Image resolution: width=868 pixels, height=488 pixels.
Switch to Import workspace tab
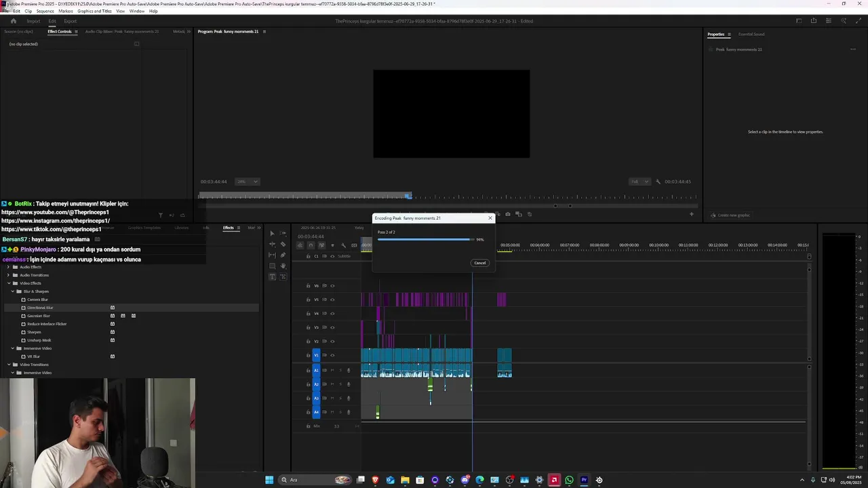33,21
